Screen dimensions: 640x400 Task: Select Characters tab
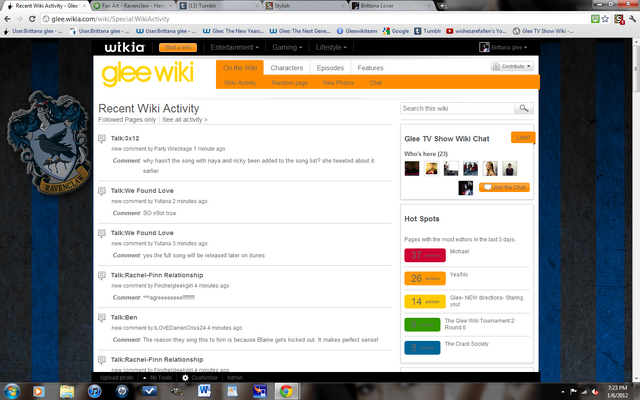point(287,68)
